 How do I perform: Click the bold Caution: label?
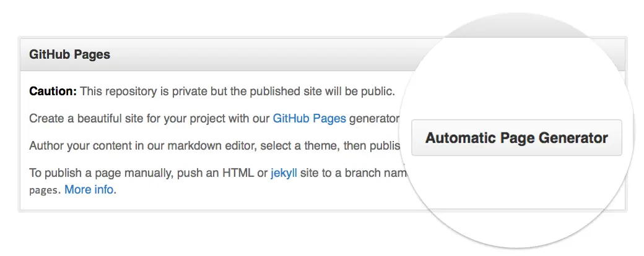tap(53, 91)
